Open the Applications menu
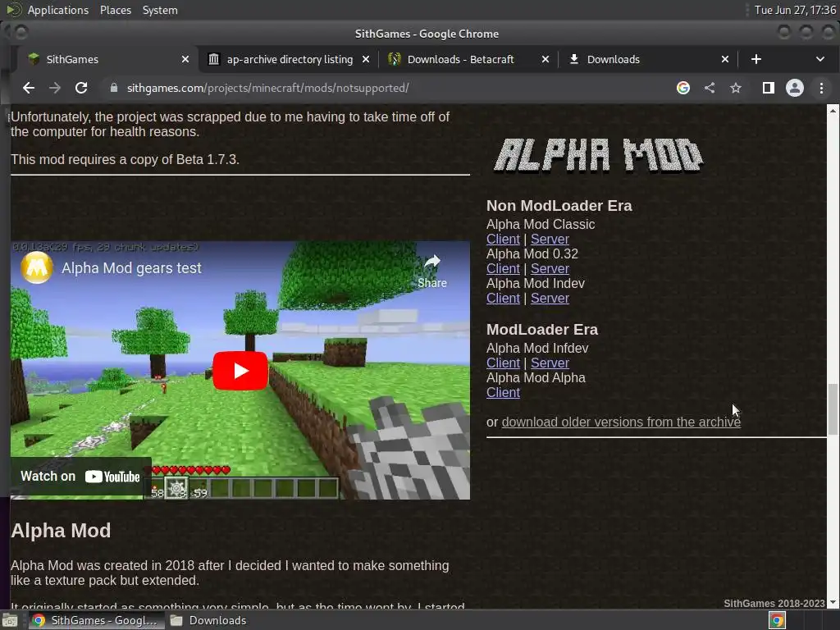This screenshot has width=840, height=630. [58, 10]
